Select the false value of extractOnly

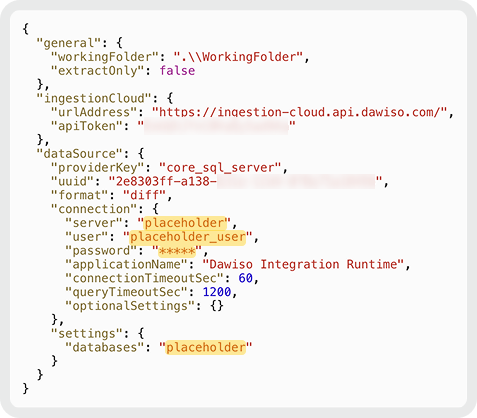tap(177, 71)
